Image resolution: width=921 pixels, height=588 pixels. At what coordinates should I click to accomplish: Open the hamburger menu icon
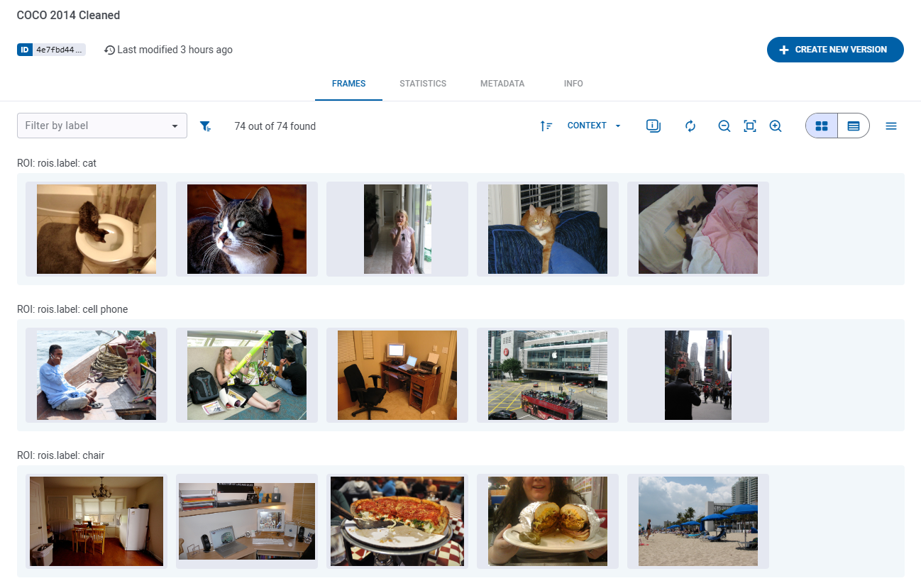891,126
